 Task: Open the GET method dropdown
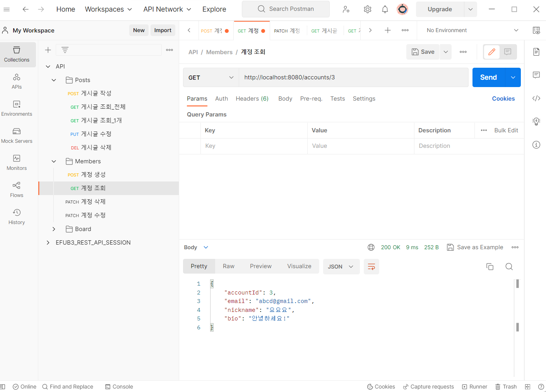pos(211,77)
